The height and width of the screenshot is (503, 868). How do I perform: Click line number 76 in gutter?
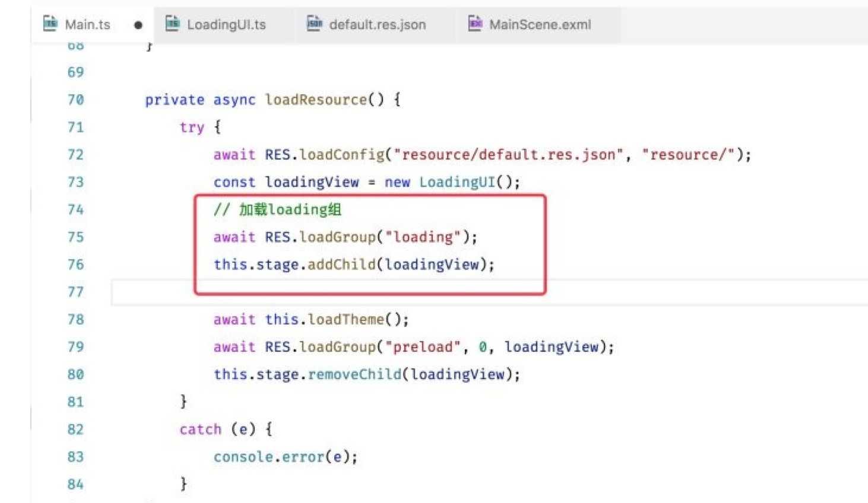[x=75, y=265]
